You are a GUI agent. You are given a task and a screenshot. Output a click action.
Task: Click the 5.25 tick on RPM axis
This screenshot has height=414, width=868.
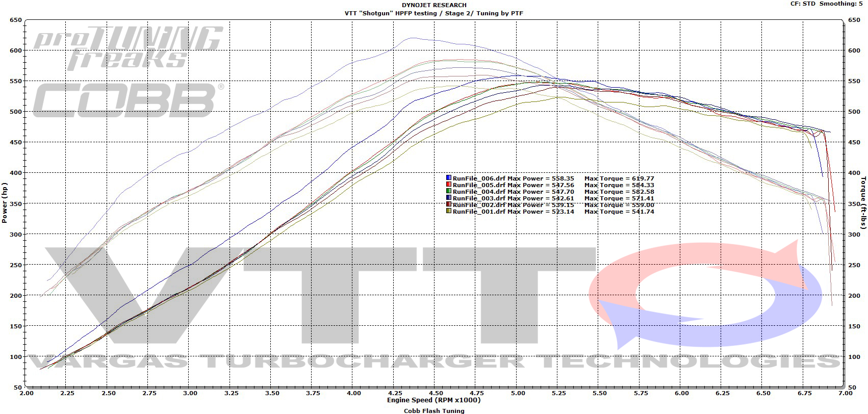point(558,393)
